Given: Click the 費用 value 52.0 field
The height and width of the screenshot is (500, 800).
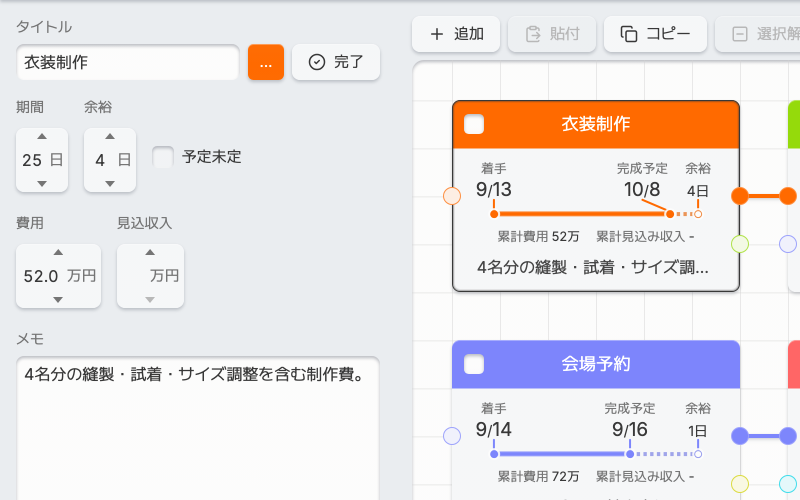Looking at the screenshot, I should click(41, 276).
